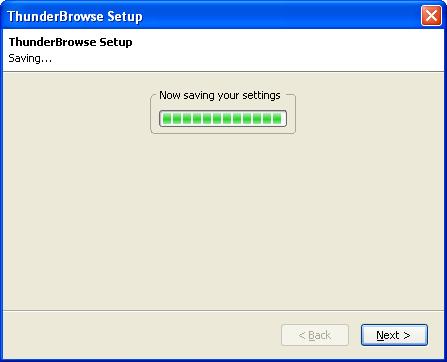
Task: Click the green settings-saving progress bar
Action: [x=223, y=119]
